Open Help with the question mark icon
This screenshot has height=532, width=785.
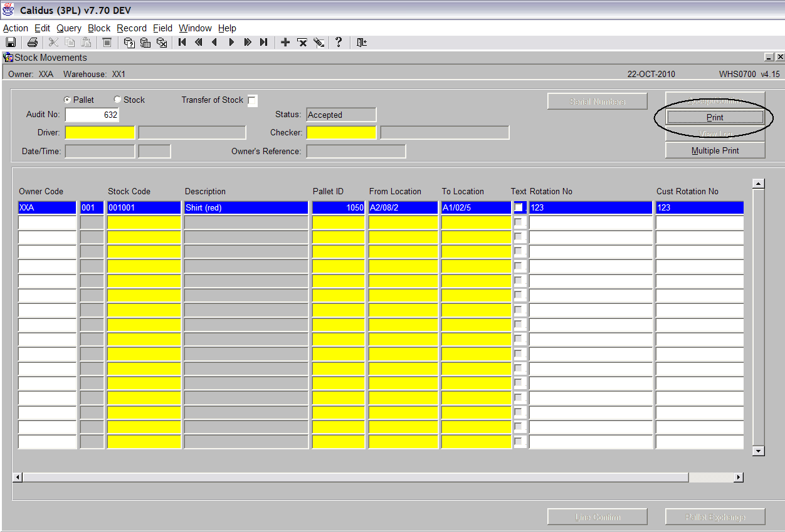point(339,43)
